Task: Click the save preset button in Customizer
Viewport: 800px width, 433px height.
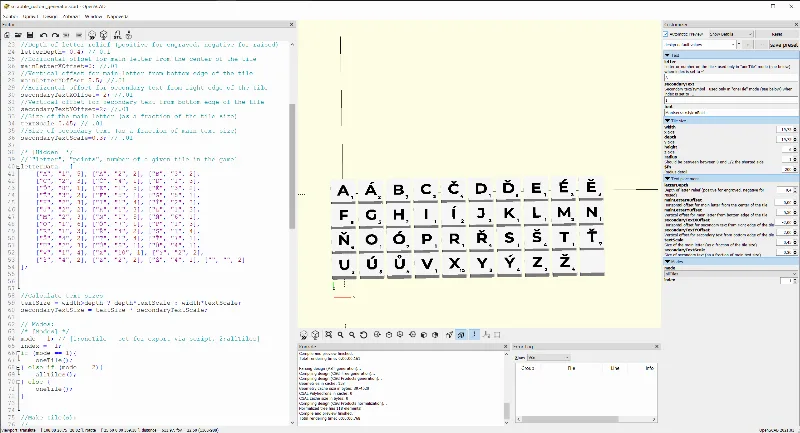Action: pyautogui.click(x=784, y=45)
